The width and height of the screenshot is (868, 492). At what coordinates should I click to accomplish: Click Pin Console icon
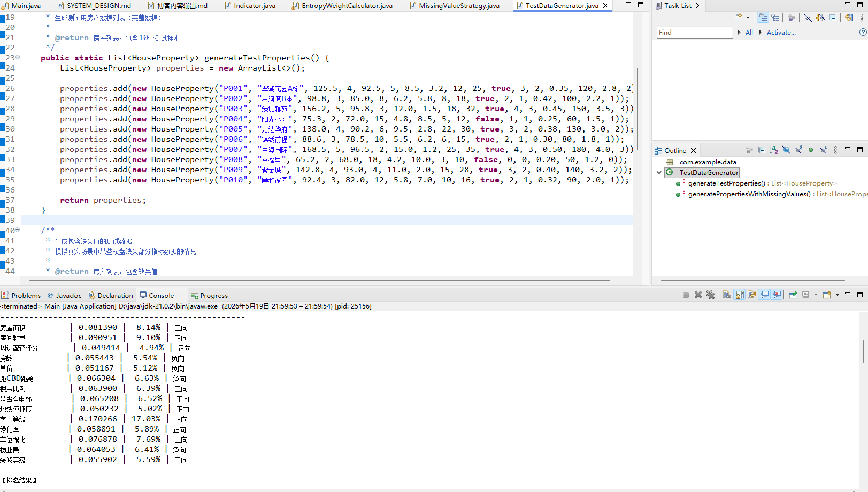[x=793, y=295]
